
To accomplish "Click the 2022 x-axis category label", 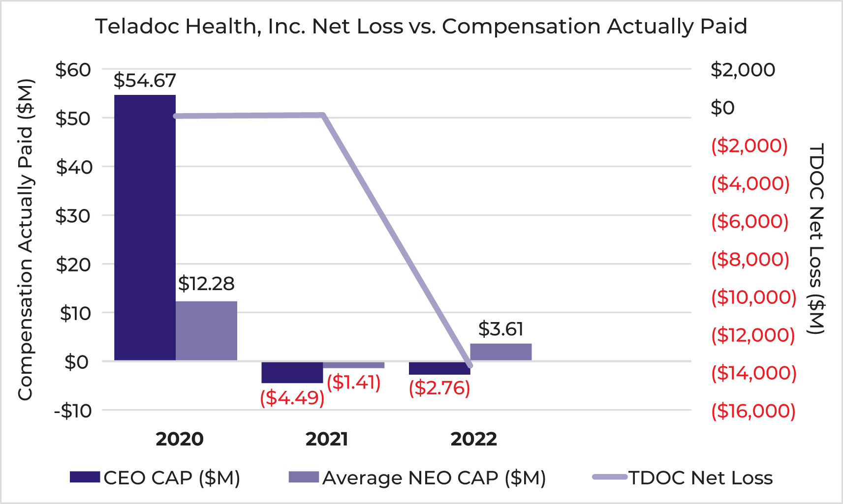I will click(474, 439).
